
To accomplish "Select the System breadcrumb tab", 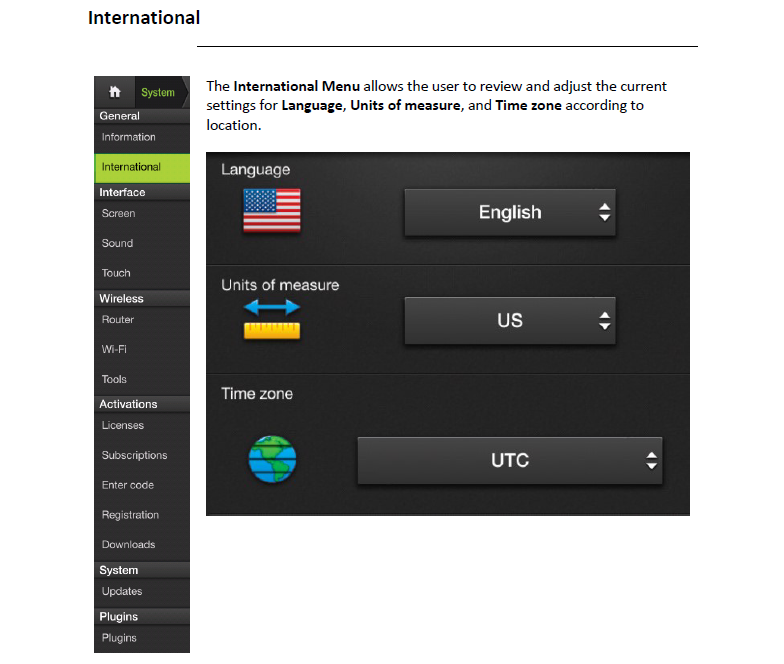I will pyautogui.click(x=160, y=92).
